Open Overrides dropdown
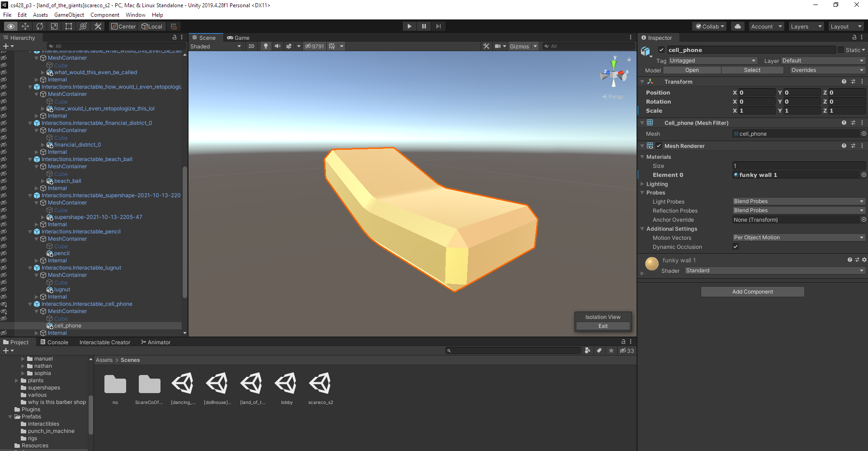Viewport: 868px width, 451px height. 828,70
